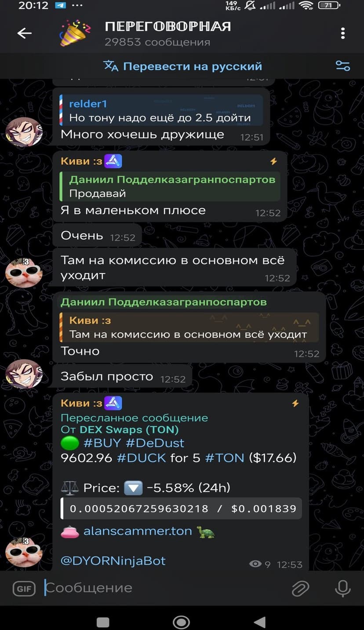The height and width of the screenshot is (630, 364).
Task: Copy the monospace price code block
Action: [x=181, y=509]
